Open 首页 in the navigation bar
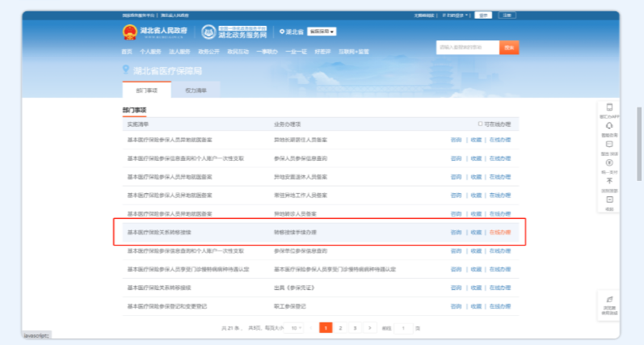 point(127,52)
